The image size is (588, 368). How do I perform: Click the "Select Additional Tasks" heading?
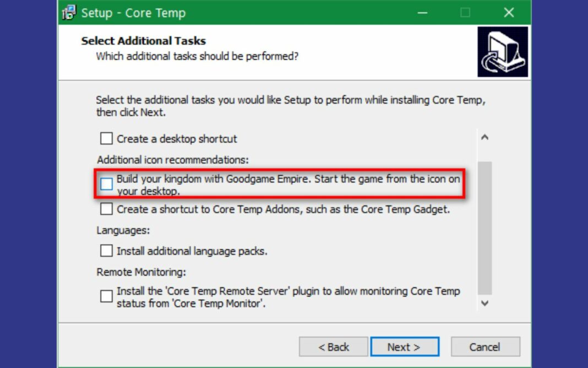(143, 41)
